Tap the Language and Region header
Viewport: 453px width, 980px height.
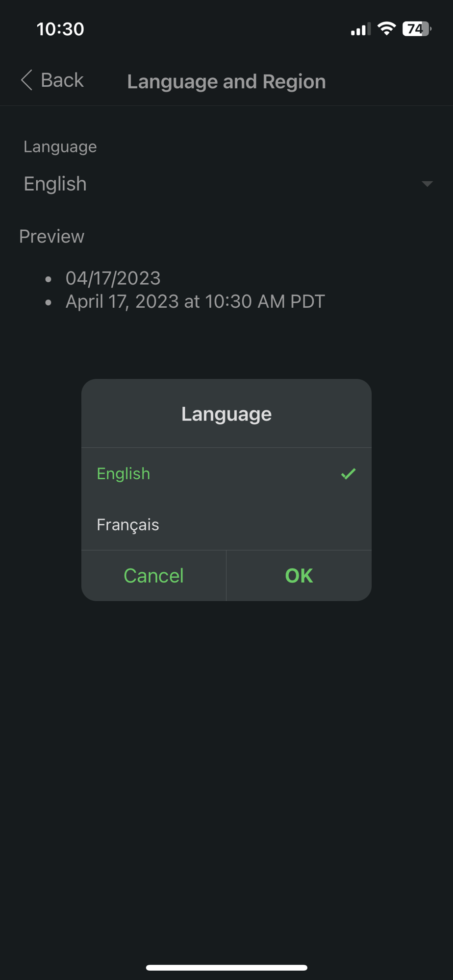point(226,81)
